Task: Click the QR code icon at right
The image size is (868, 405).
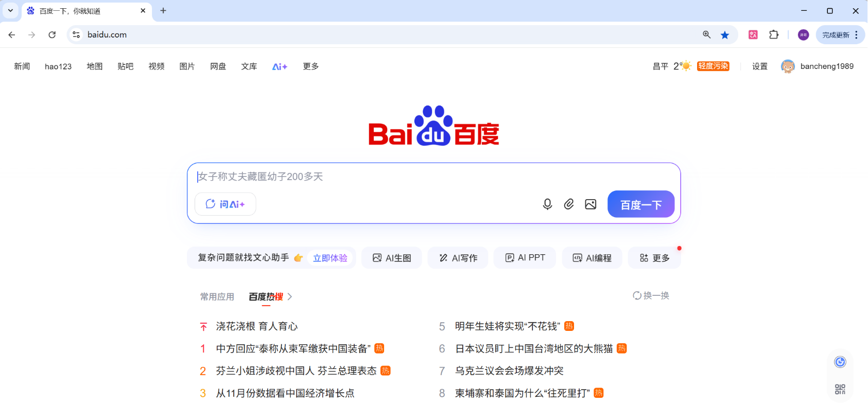Action: click(x=840, y=390)
